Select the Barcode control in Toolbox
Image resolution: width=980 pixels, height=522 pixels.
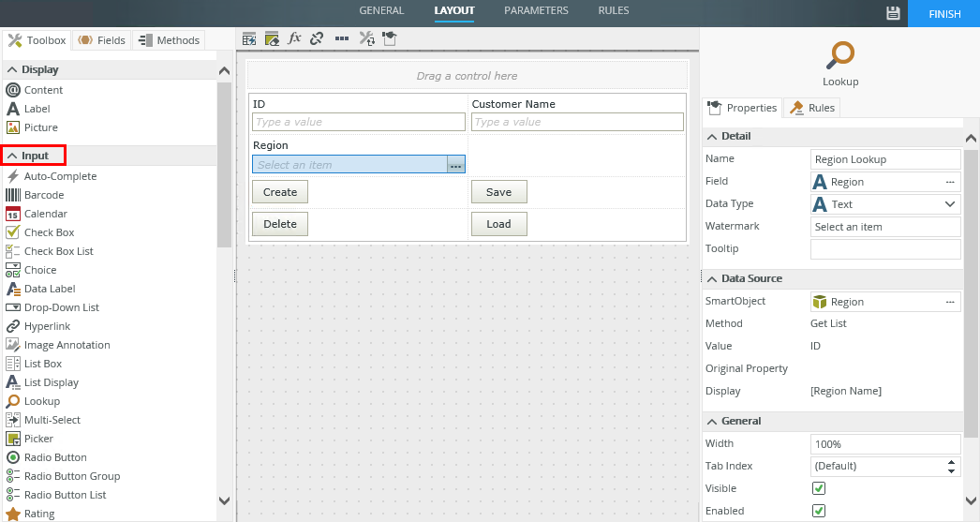(x=43, y=195)
